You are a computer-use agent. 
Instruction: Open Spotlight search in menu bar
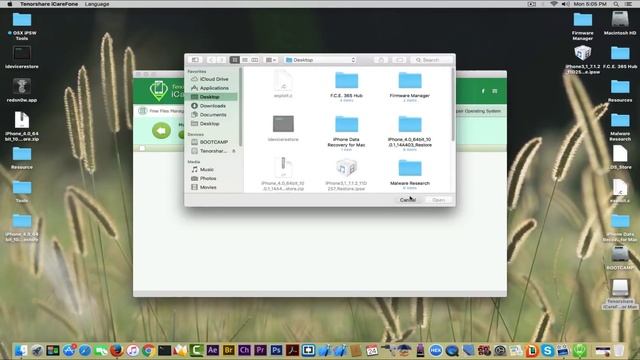[616, 4]
